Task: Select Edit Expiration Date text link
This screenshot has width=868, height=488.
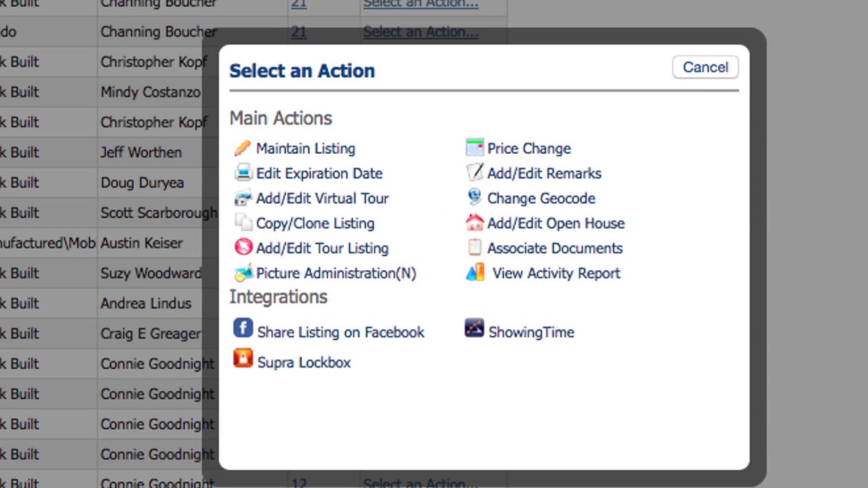Action: tap(319, 174)
